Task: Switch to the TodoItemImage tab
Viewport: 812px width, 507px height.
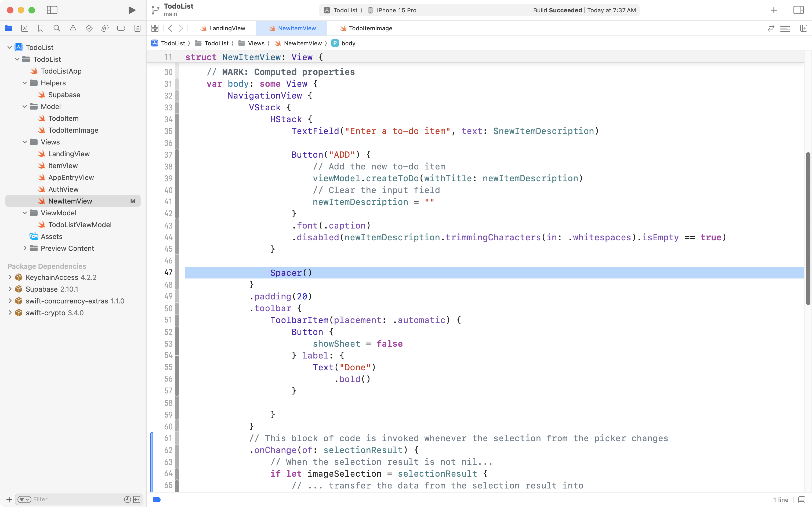Action: (371, 28)
